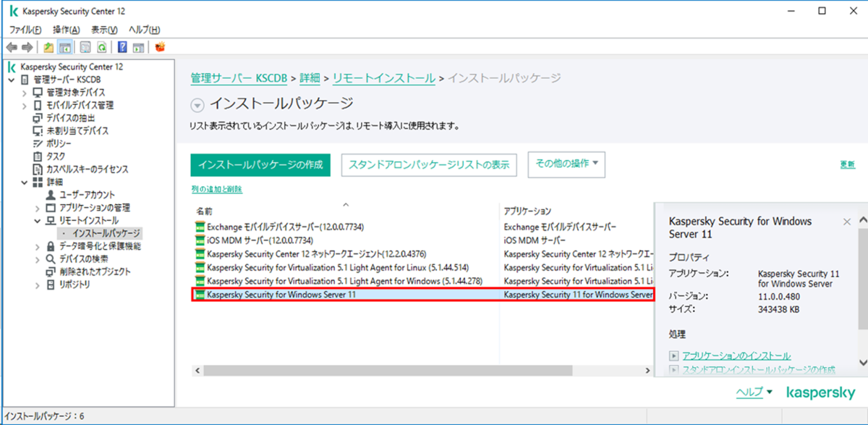The height and width of the screenshot is (425, 868).
Task: Click the Export list toolbar icon
Action: pos(85,47)
